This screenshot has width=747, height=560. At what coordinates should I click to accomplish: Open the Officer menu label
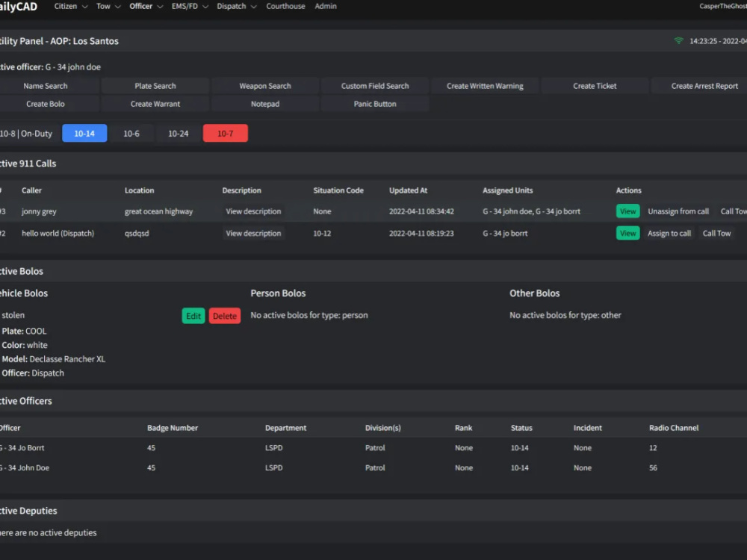pyautogui.click(x=140, y=6)
